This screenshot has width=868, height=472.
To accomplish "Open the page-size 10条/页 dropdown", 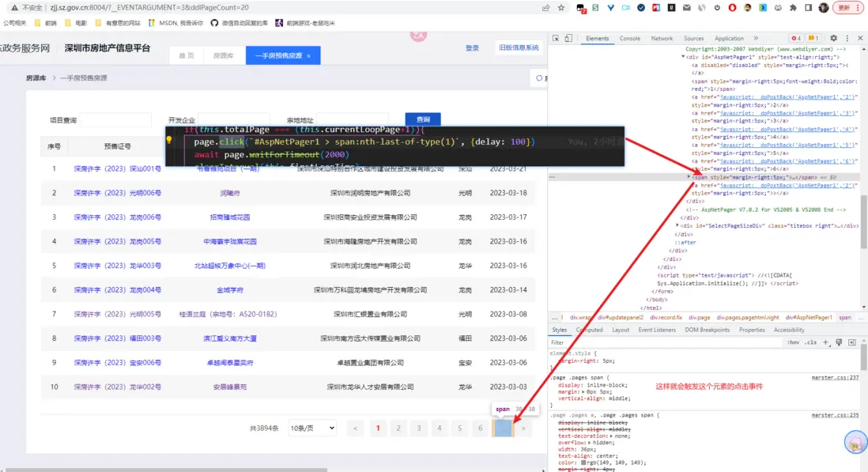I will [312, 428].
